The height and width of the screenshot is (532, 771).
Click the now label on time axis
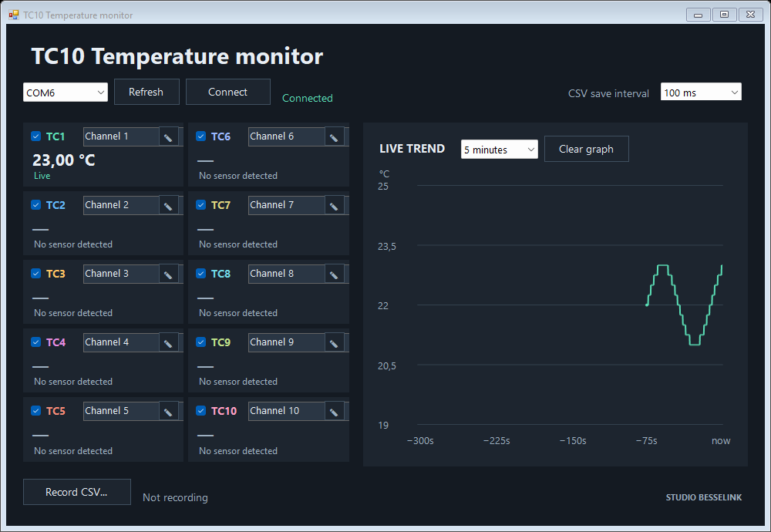click(721, 440)
